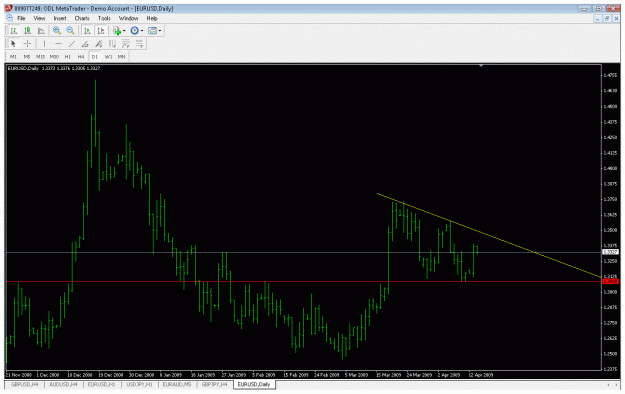This screenshot has width=625, height=394.
Task: Click the MetaTrader title bar app icon
Action: (9, 8)
